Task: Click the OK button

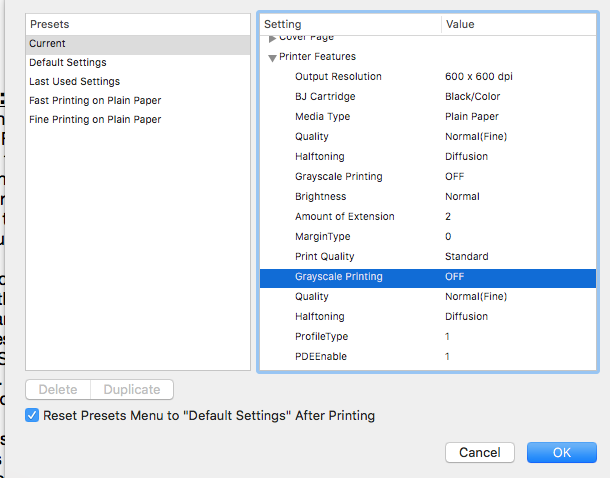Action: pyautogui.click(x=561, y=453)
